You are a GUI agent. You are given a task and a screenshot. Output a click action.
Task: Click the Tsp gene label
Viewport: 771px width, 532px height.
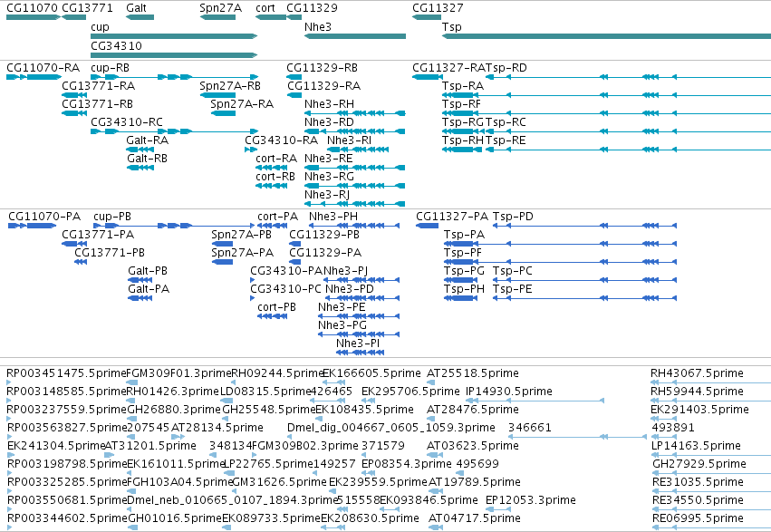click(x=452, y=27)
